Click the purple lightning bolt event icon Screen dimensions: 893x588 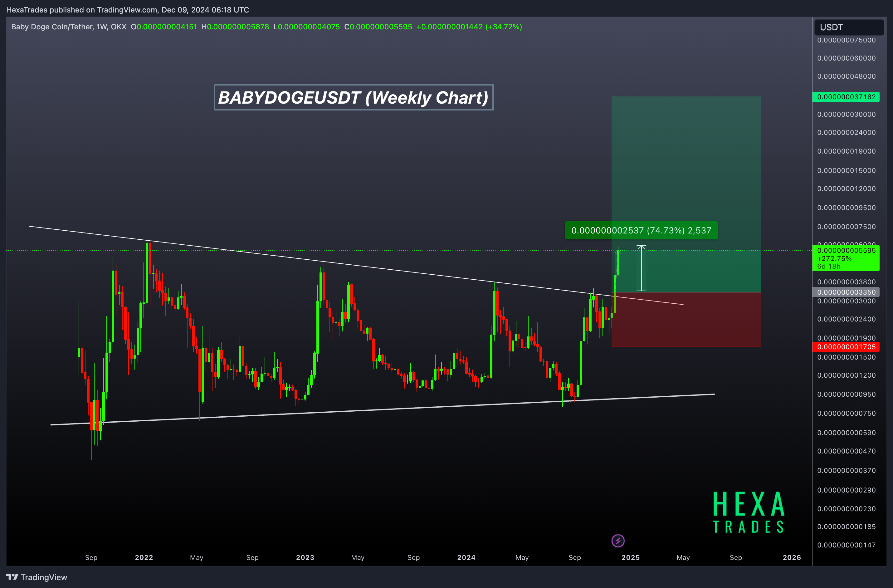point(618,541)
